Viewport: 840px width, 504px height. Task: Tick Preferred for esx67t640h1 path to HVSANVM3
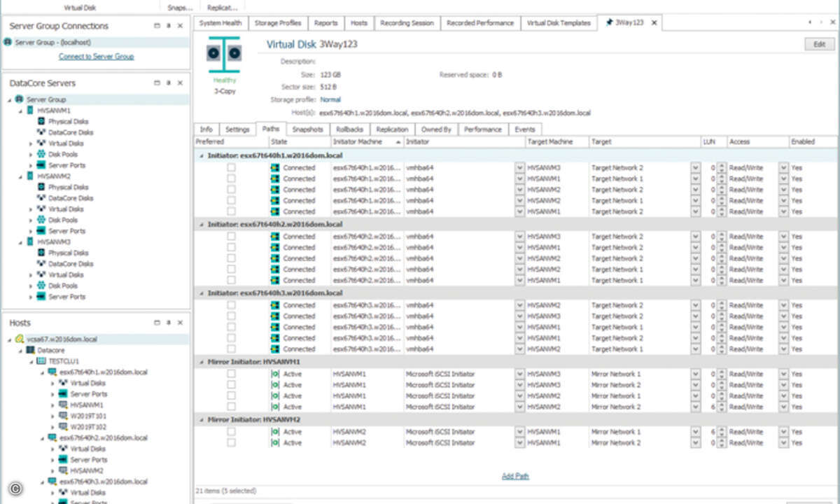pyautogui.click(x=231, y=167)
